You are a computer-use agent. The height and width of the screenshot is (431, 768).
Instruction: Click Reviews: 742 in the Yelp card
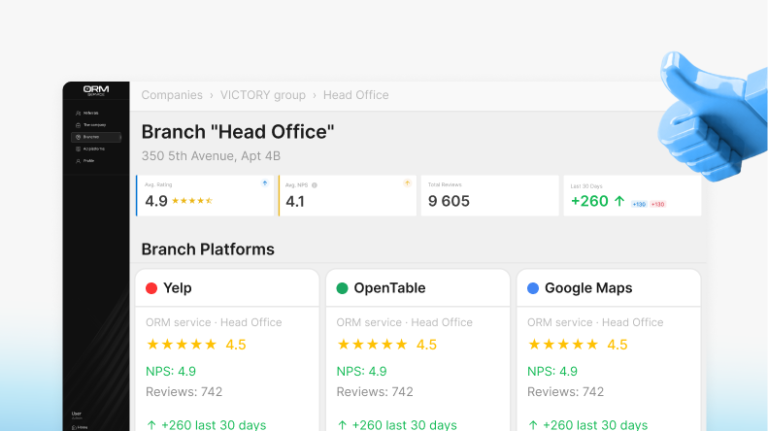[184, 392]
